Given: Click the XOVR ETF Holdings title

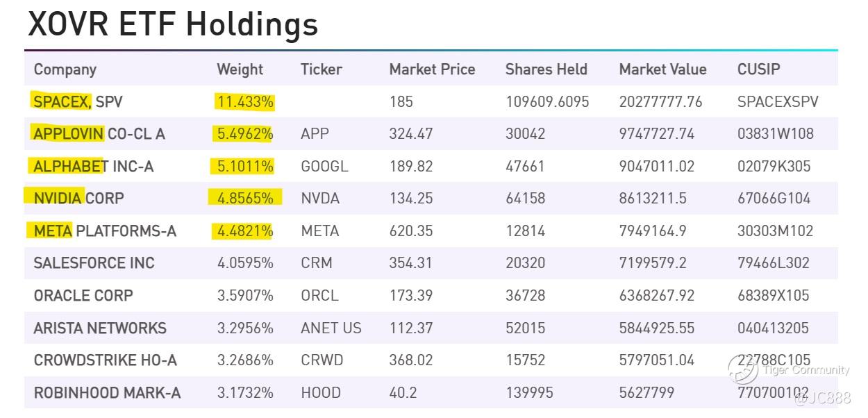Looking at the screenshot, I should pos(172,24).
